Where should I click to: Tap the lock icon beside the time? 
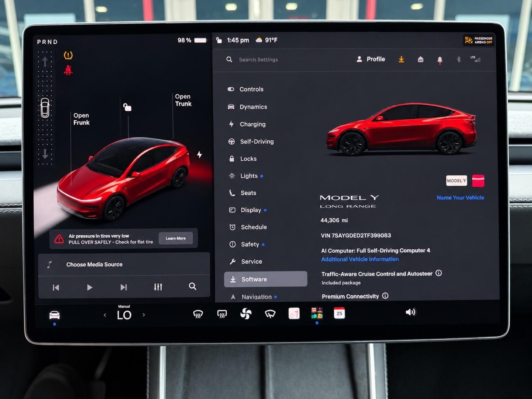[x=219, y=40]
